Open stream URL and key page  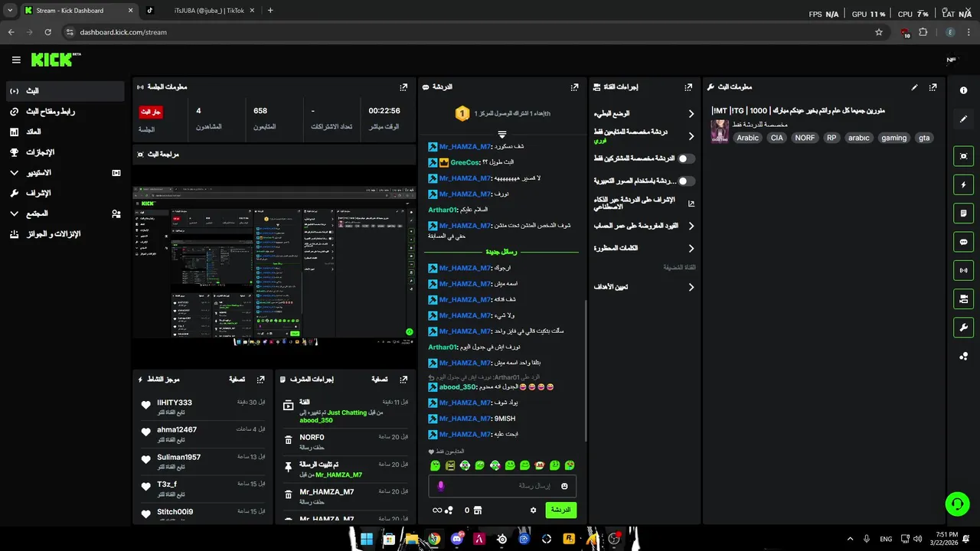(65, 112)
